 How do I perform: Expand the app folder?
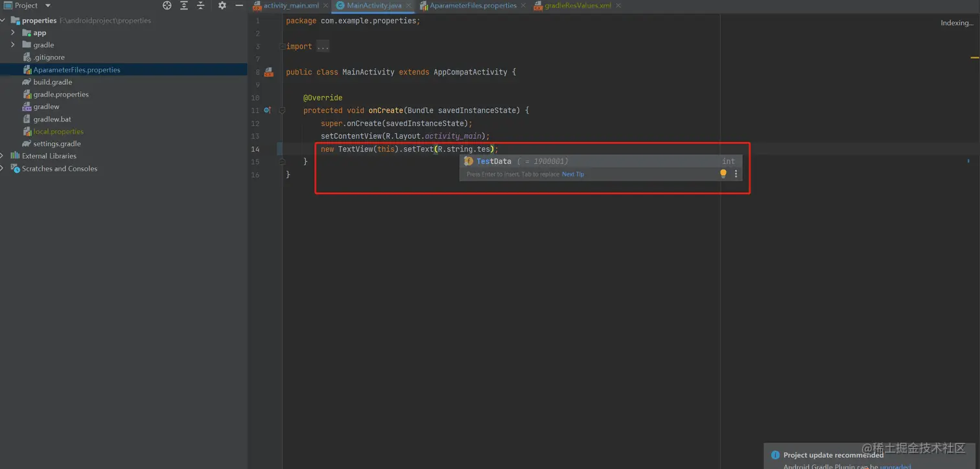coord(13,32)
